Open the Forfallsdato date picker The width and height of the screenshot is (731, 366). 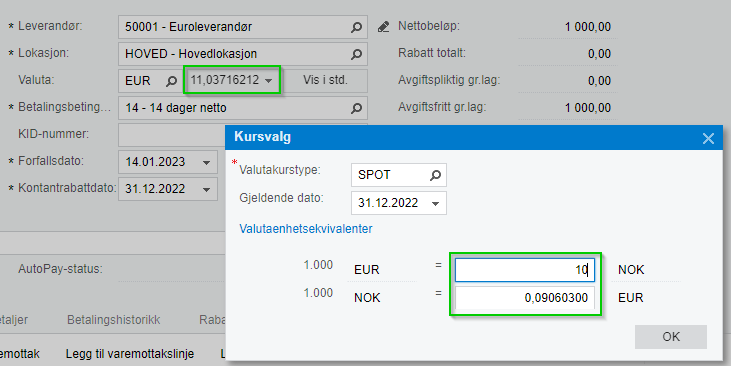[x=206, y=162]
